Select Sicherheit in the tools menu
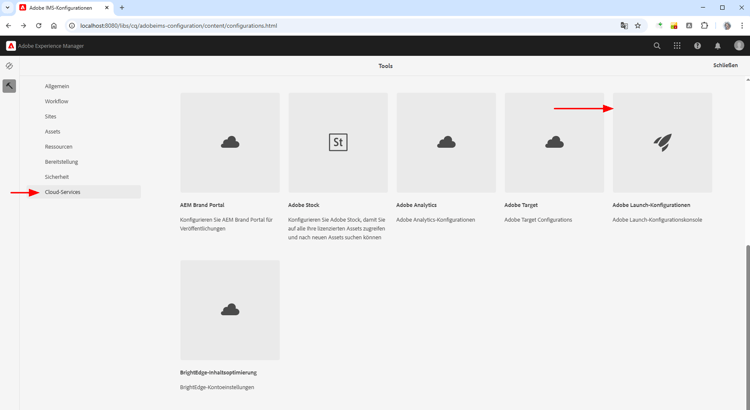The height and width of the screenshot is (410, 750). pos(57,177)
